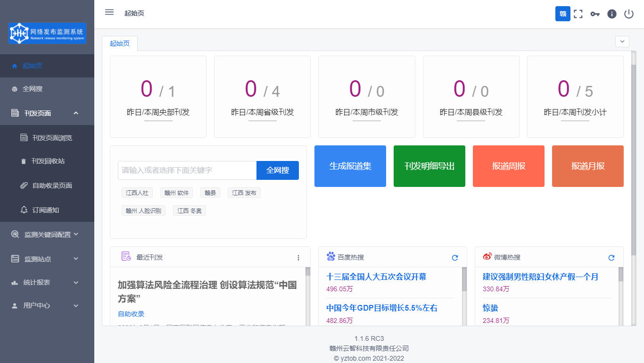
Task: Click the power logout icon
Action: coord(629,14)
